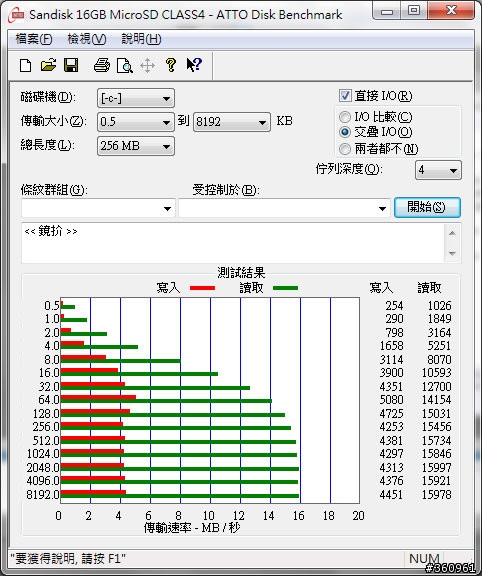482x576 pixels.
Task: Click the description box scroll up arrow
Action: click(x=452, y=233)
